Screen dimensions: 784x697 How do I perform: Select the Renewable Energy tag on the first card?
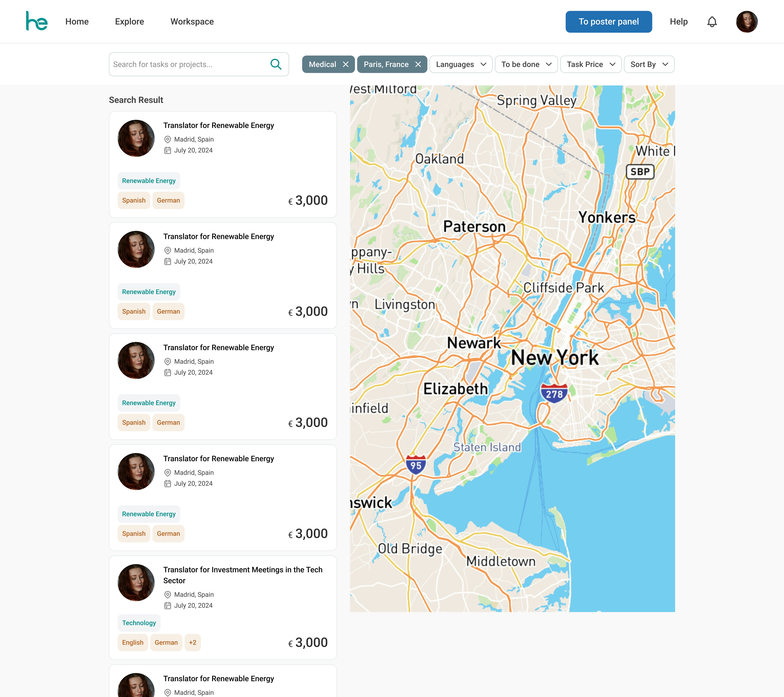[x=149, y=181]
